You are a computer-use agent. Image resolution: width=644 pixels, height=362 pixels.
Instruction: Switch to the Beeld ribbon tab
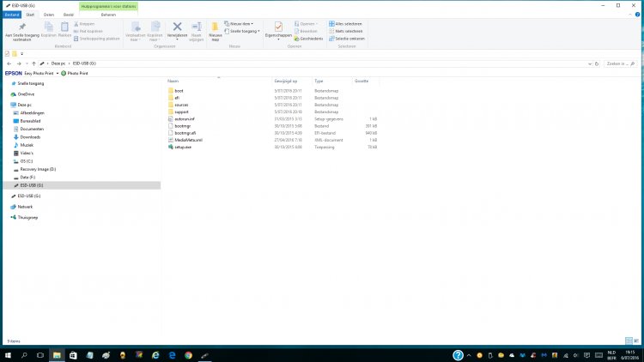69,15
